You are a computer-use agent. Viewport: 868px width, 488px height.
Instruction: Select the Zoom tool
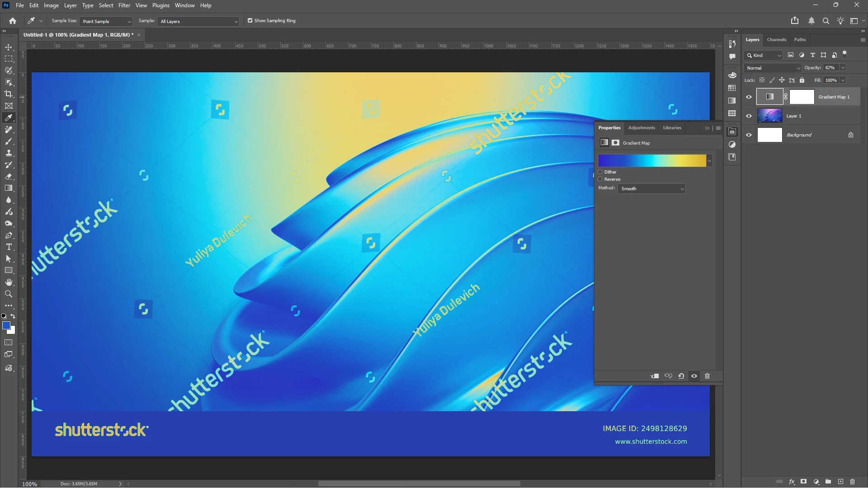[x=9, y=294]
